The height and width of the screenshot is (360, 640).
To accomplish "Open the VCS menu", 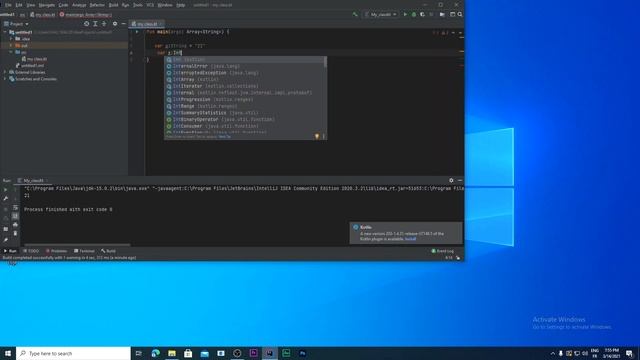I will click(x=150, y=5).
